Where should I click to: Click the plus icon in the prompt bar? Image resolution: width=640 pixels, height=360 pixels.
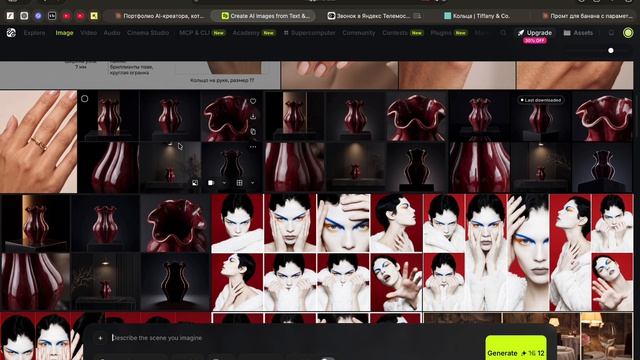coord(100,338)
